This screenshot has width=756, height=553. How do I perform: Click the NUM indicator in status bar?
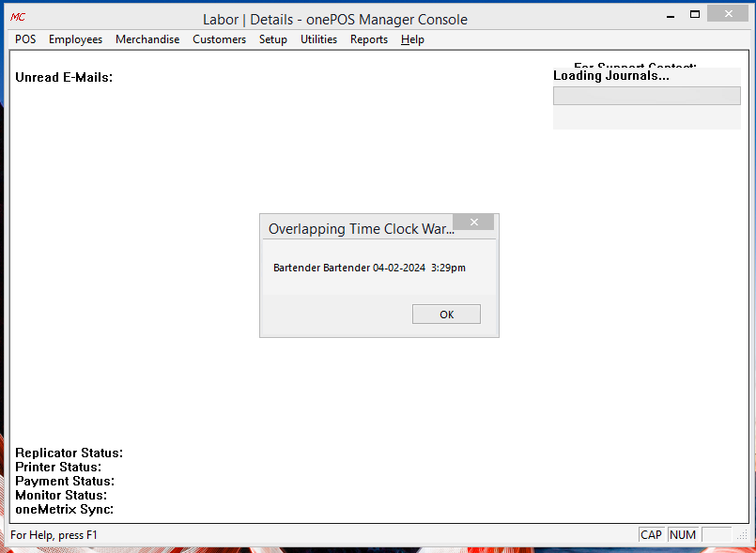point(683,534)
